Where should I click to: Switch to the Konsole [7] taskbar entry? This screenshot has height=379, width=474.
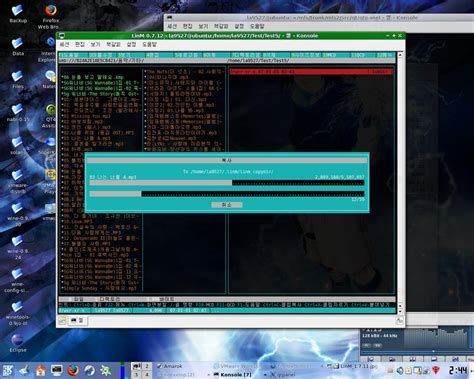[x=233, y=375]
